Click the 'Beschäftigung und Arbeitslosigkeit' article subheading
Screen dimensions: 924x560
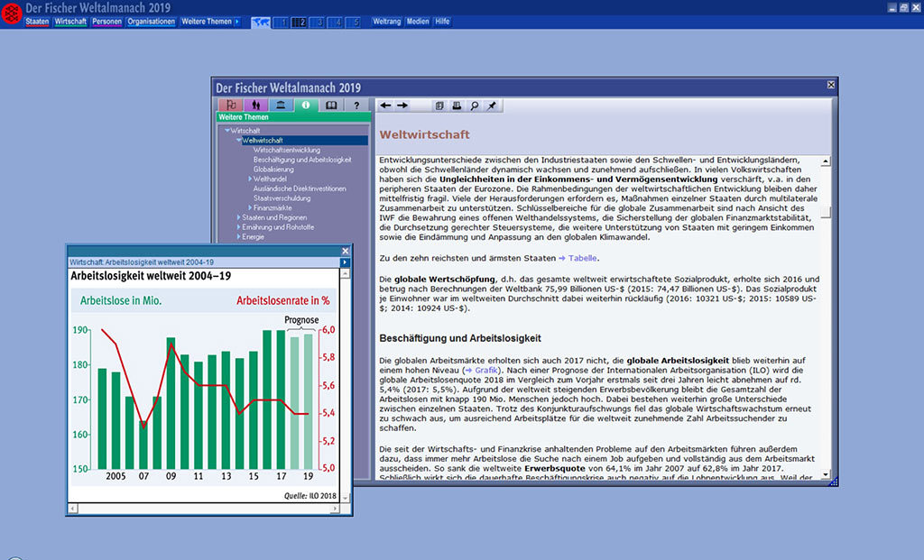point(460,338)
